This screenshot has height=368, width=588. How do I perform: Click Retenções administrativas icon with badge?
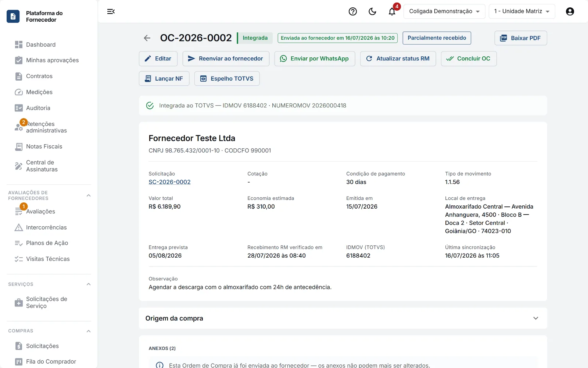(19, 127)
